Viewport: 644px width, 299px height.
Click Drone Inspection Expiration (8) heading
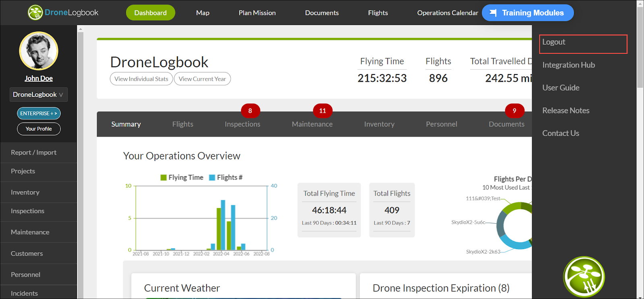441,288
